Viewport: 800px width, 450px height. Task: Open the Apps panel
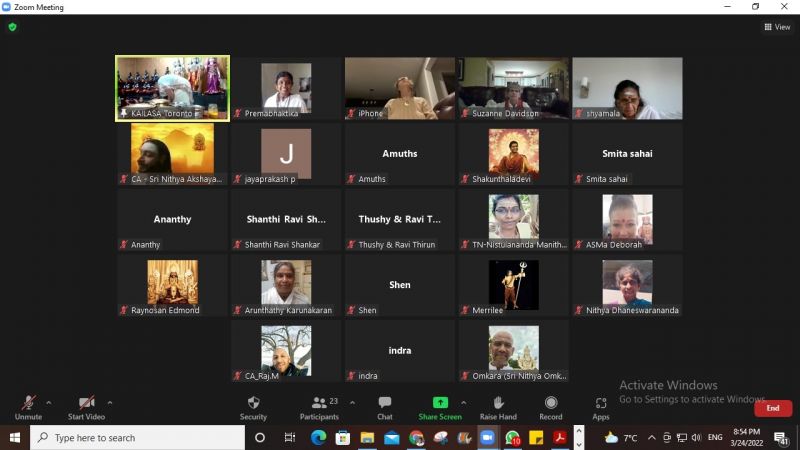tap(601, 406)
